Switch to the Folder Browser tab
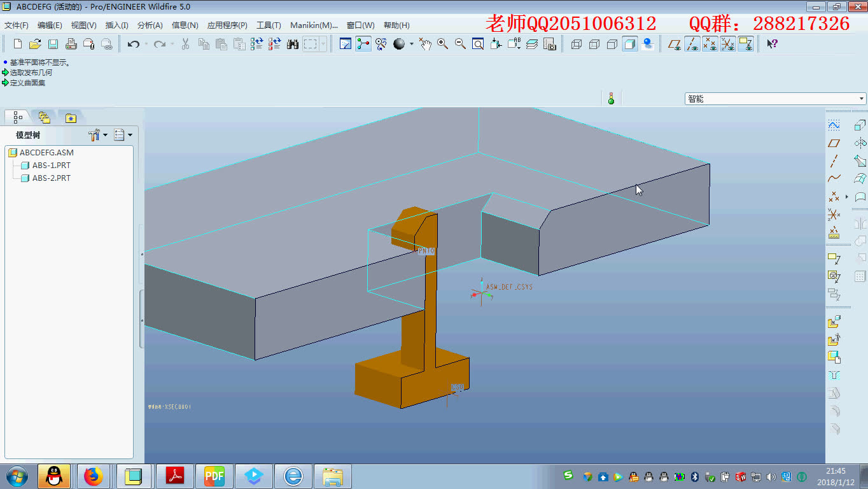The width and height of the screenshot is (868, 489). 44,117
